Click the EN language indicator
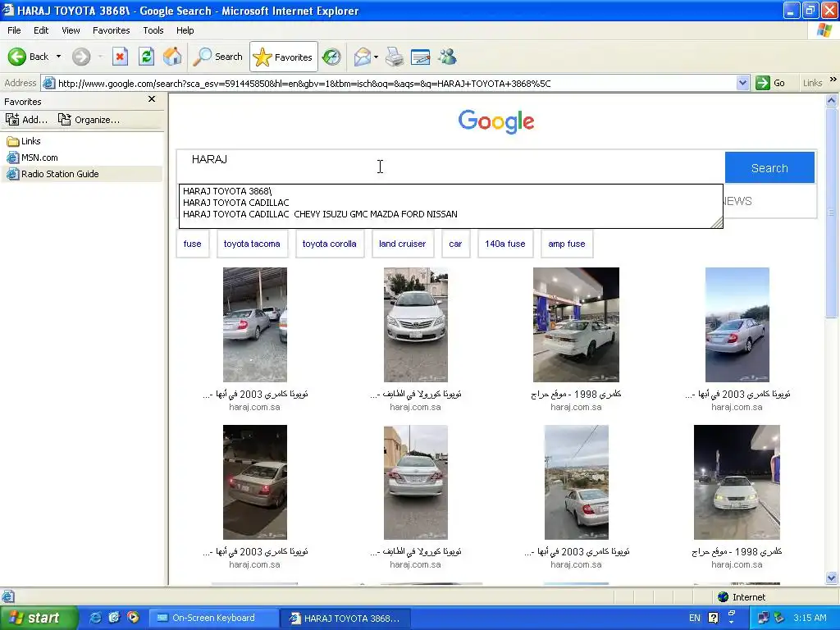Viewport: 840px width, 630px height. point(694,618)
